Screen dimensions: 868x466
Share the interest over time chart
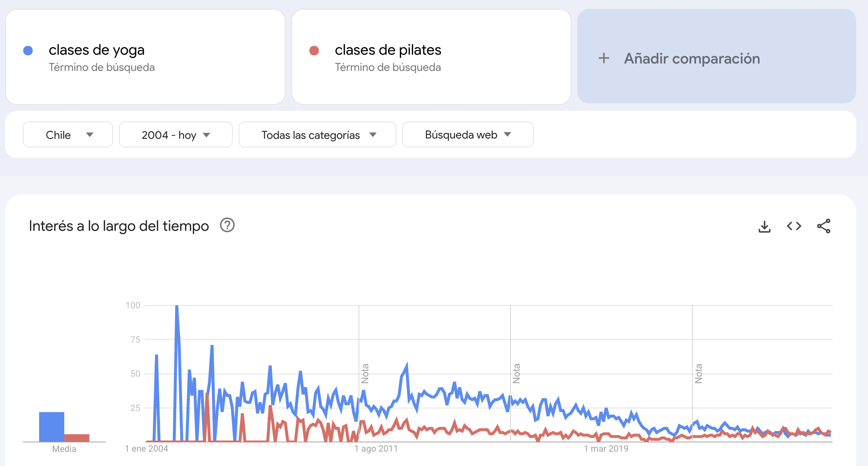[824, 226]
